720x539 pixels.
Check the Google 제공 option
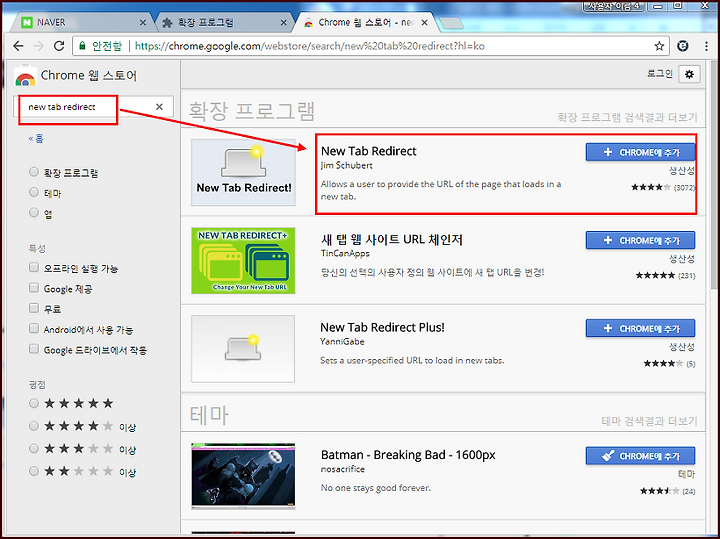pos(34,287)
